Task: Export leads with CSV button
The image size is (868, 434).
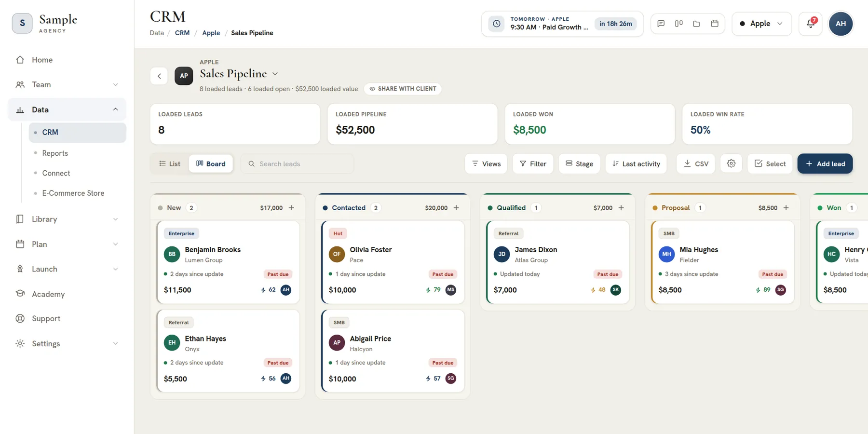Action: [x=696, y=163]
